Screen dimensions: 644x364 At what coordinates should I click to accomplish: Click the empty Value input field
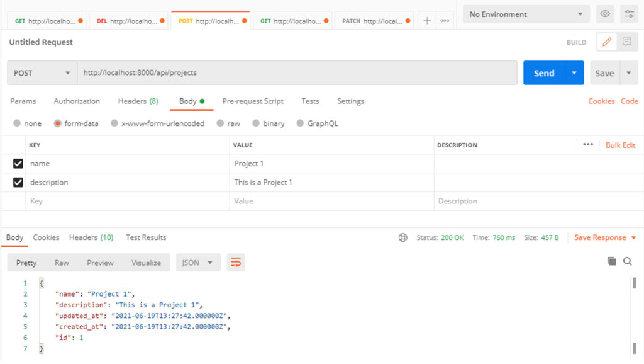(332, 201)
